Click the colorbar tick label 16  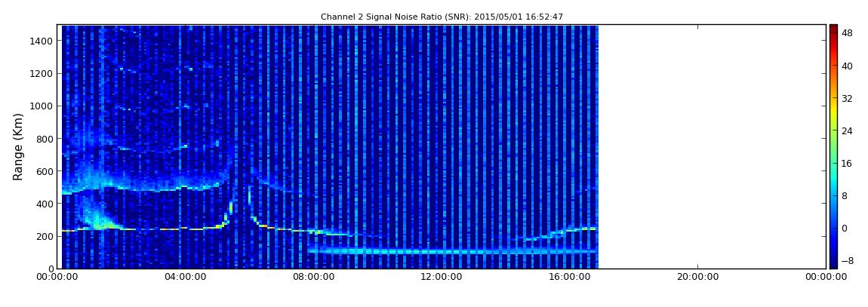click(x=847, y=163)
